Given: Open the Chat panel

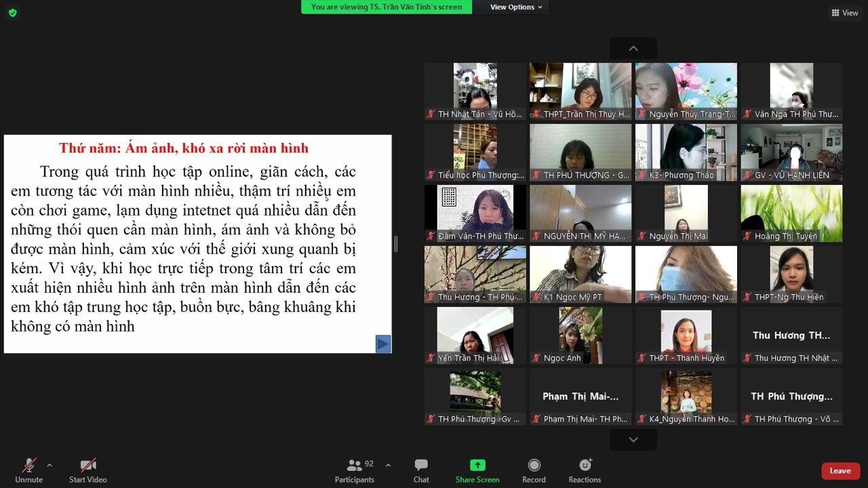Looking at the screenshot, I should (x=421, y=470).
